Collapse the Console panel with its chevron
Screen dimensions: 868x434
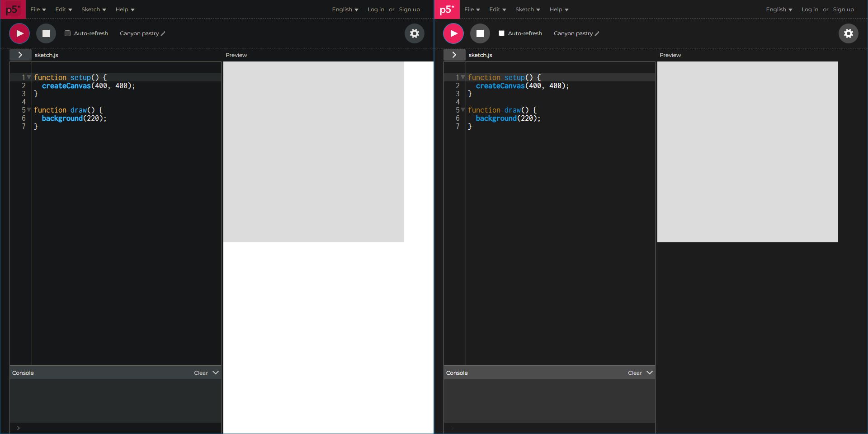(x=216, y=373)
